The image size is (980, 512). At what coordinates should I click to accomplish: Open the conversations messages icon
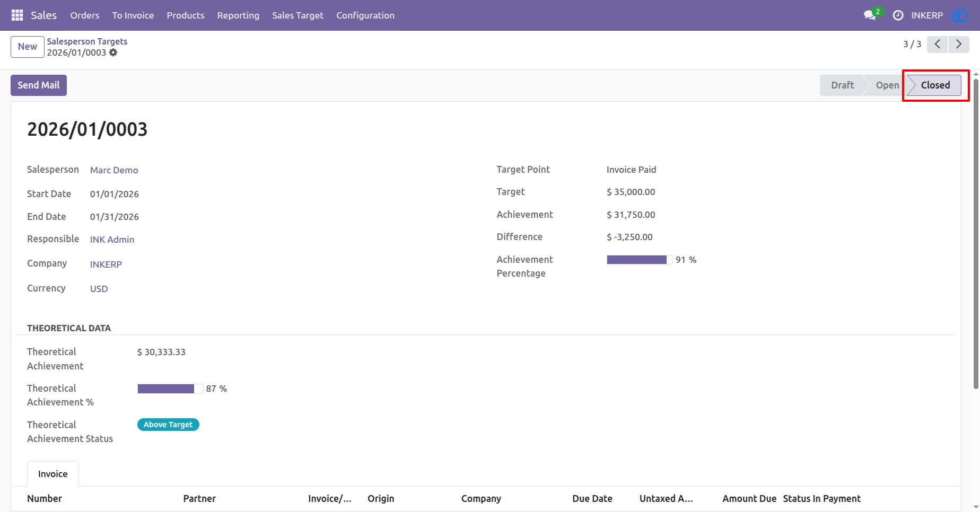pos(870,15)
